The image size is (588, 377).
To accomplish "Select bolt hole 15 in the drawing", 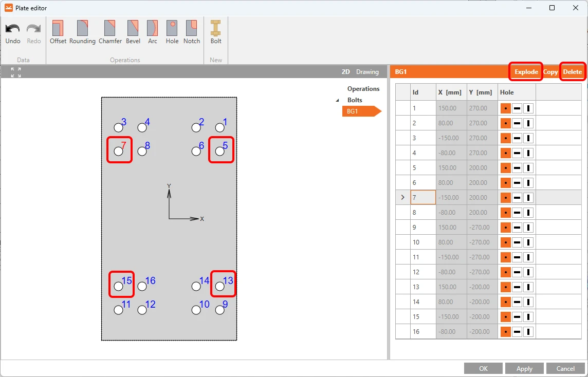I will (x=119, y=286).
